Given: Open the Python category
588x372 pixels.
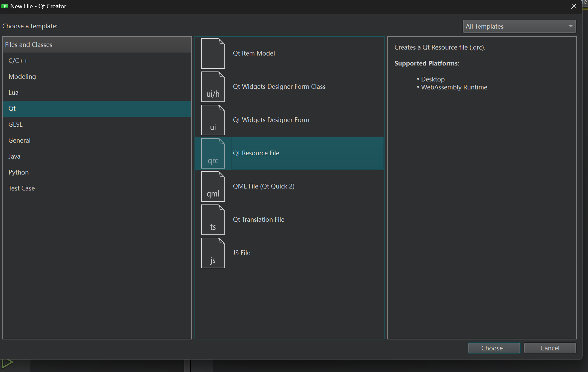Looking at the screenshot, I should coord(19,173).
